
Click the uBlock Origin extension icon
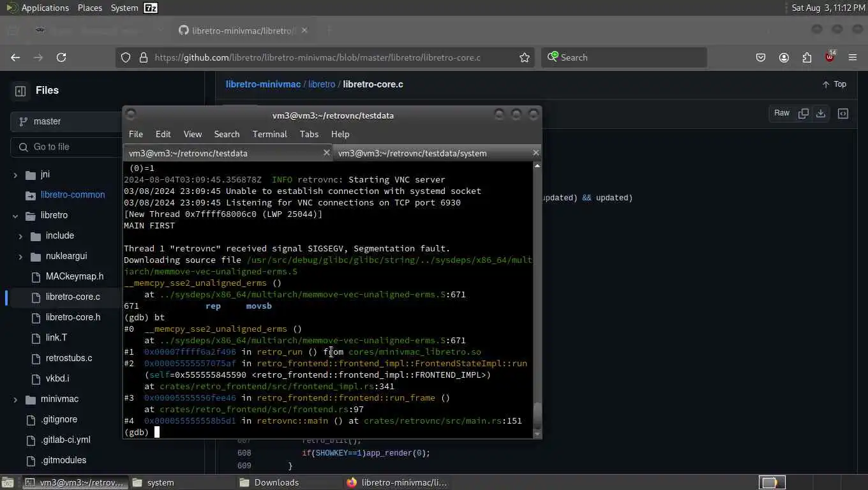[x=830, y=57]
